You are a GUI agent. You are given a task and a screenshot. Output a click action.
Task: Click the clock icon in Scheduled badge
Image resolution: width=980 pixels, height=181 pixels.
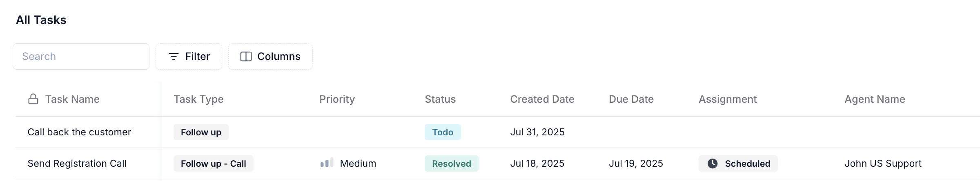click(x=713, y=163)
